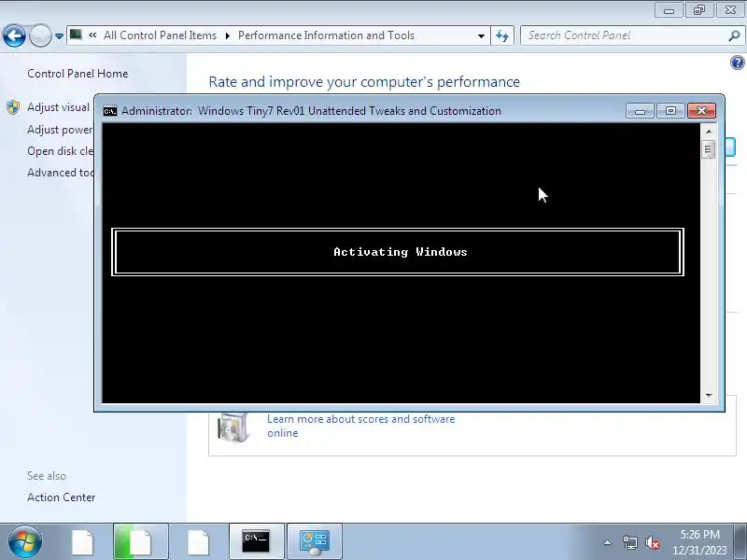The height and width of the screenshot is (560, 747).
Task: Click the shield icon beside Adjust visual
Action: point(13,107)
